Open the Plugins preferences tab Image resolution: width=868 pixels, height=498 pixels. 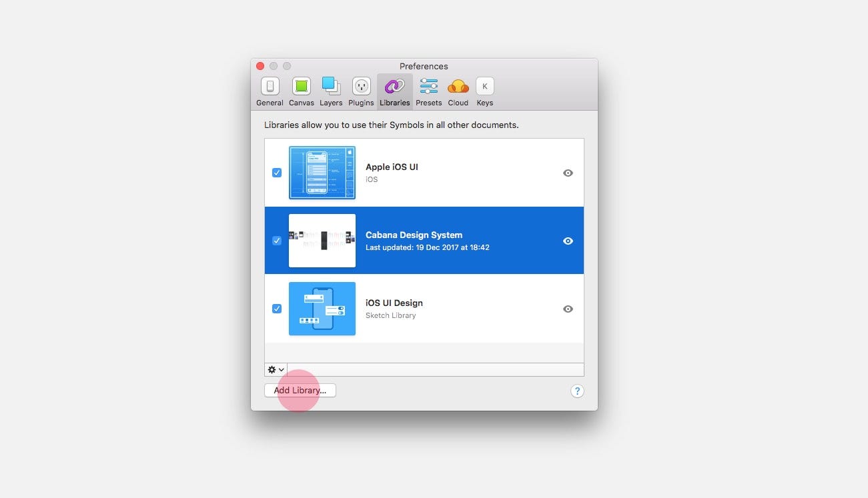pyautogui.click(x=361, y=92)
